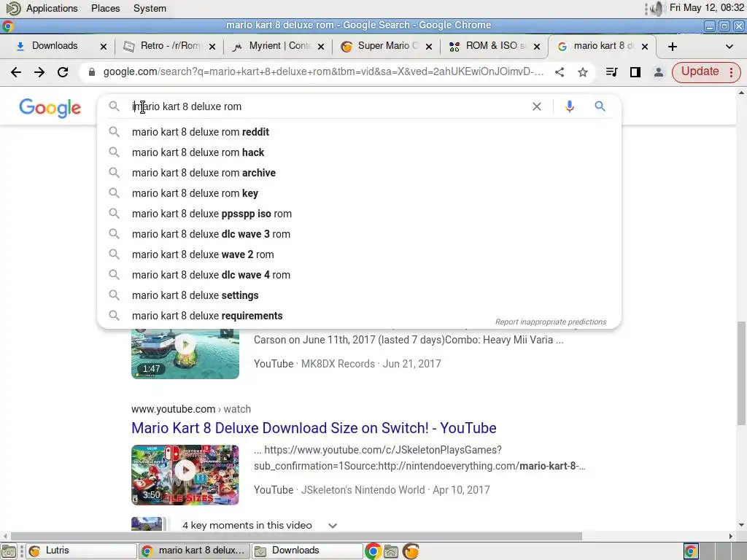
Task: Open the Places menu
Action: coord(105,9)
